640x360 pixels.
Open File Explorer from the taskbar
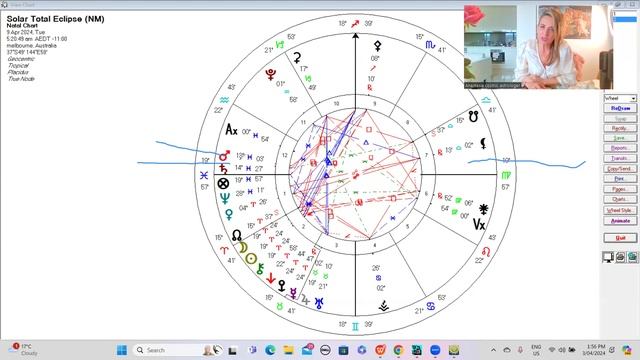289,350
